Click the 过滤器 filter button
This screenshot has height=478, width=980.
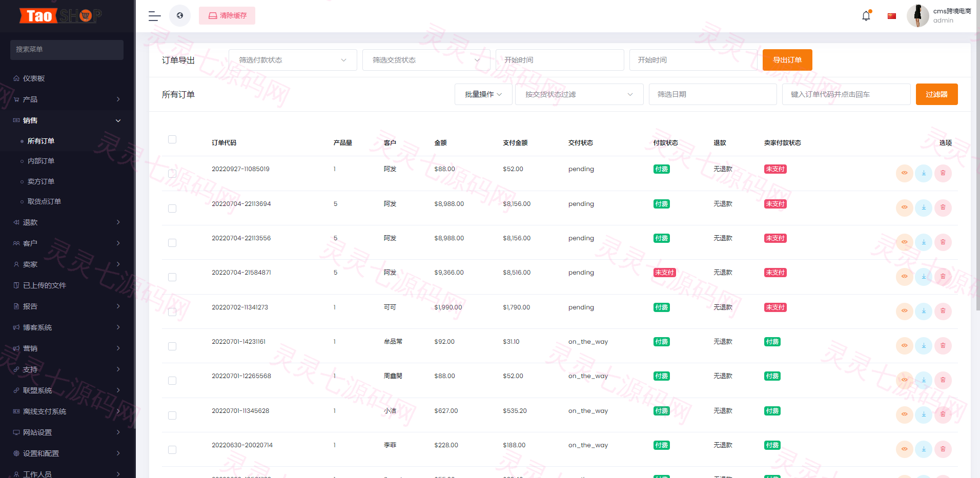[x=936, y=94]
